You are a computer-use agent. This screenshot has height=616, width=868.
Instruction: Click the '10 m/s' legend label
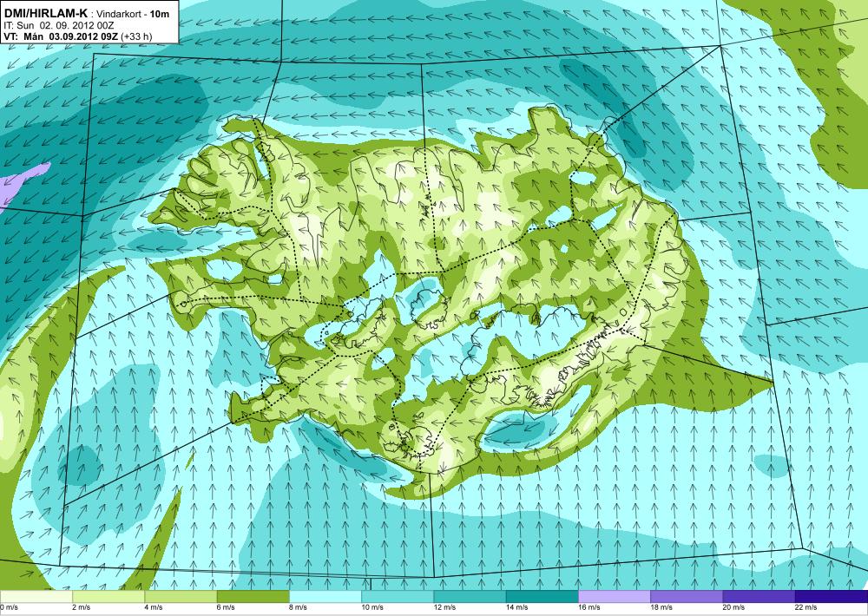pyautogui.click(x=372, y=607)
